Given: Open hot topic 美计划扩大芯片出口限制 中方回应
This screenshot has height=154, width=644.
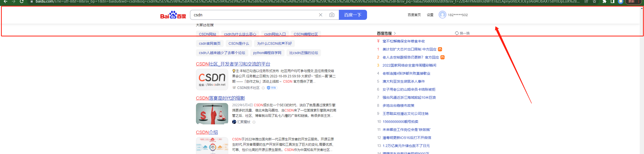Looking at the screenshot, I should (x=409, y=49).
